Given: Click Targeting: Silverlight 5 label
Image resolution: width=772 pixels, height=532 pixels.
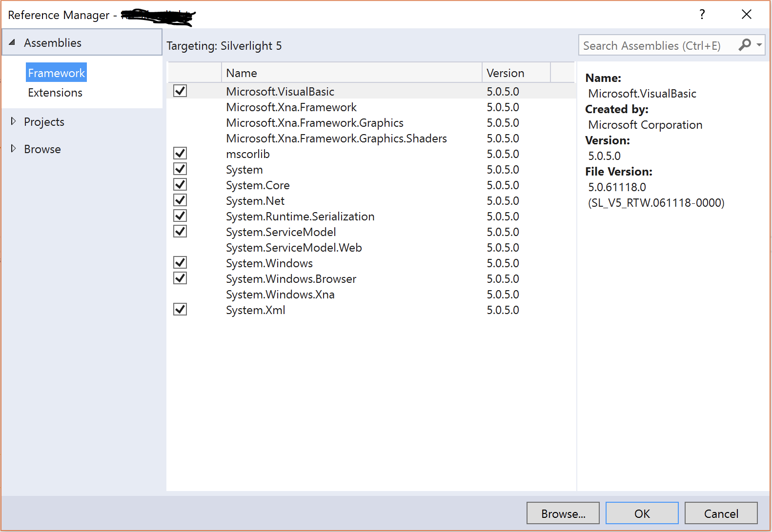Looking at the screenshot, I should pos(224,46).
